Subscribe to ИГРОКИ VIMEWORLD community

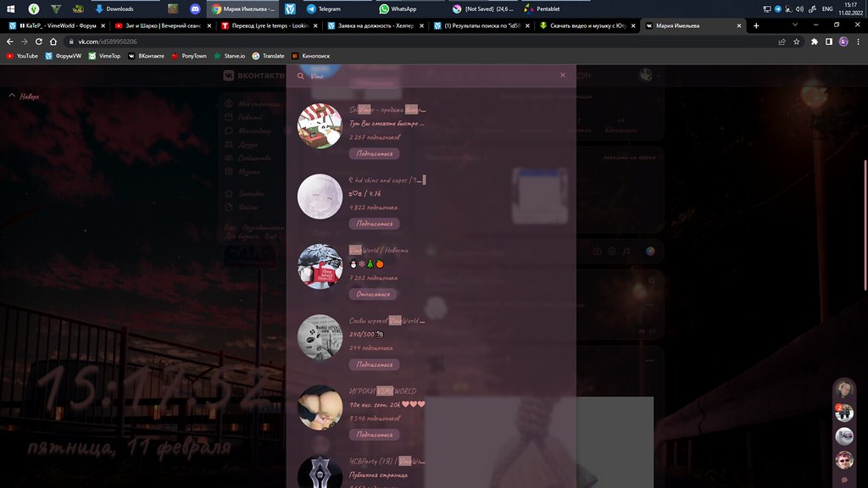374,435
